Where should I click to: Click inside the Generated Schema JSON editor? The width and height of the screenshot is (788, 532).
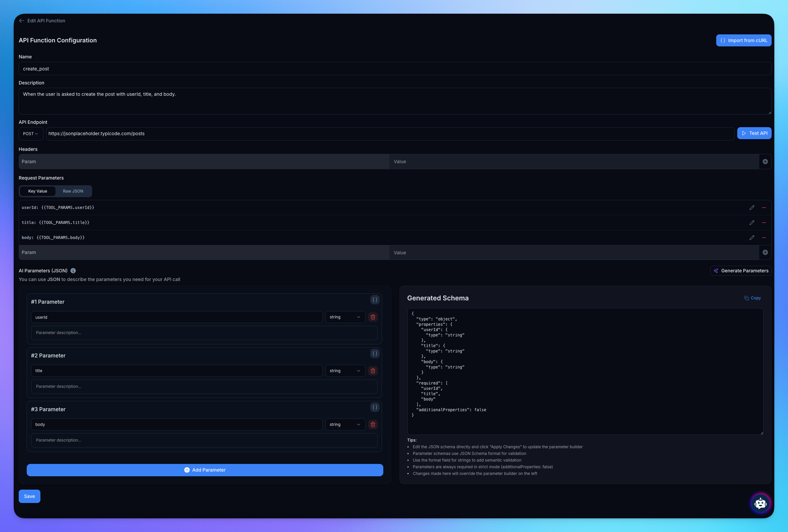pyautogui.click(x=585, y=371)
